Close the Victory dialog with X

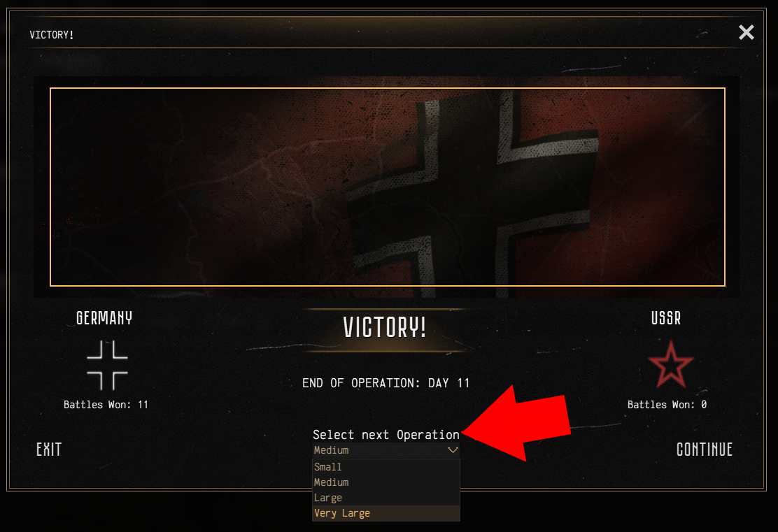(747, 32)
